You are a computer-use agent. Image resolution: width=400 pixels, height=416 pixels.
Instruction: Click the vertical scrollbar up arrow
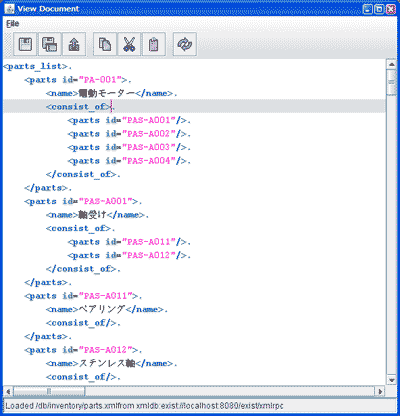pos(392,64)
